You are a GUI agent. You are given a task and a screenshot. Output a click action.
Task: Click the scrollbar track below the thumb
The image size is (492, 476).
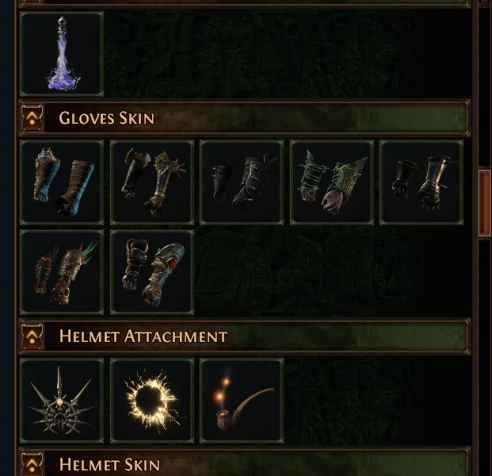point(485,356)
